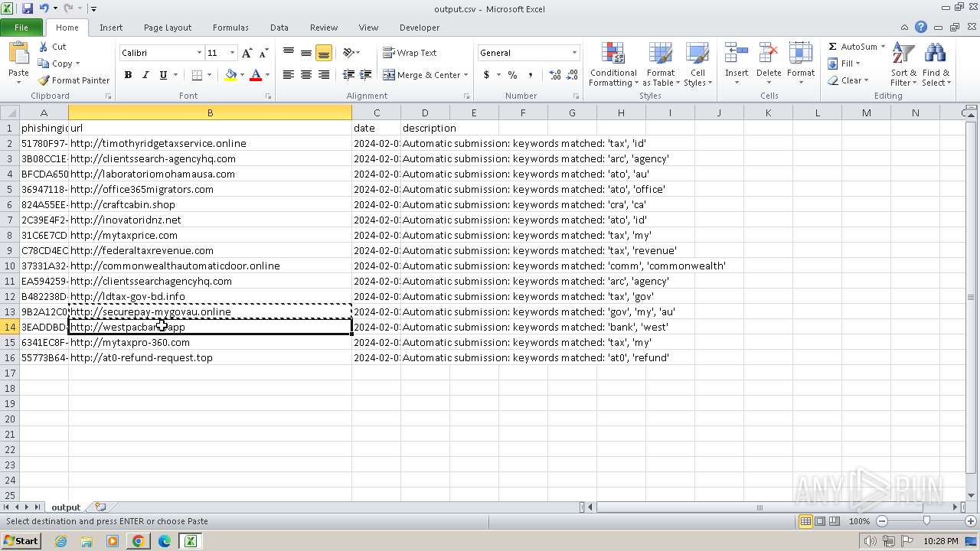Switch to the Formulas tab
The image size is (980, 551).
coord(230,28)
